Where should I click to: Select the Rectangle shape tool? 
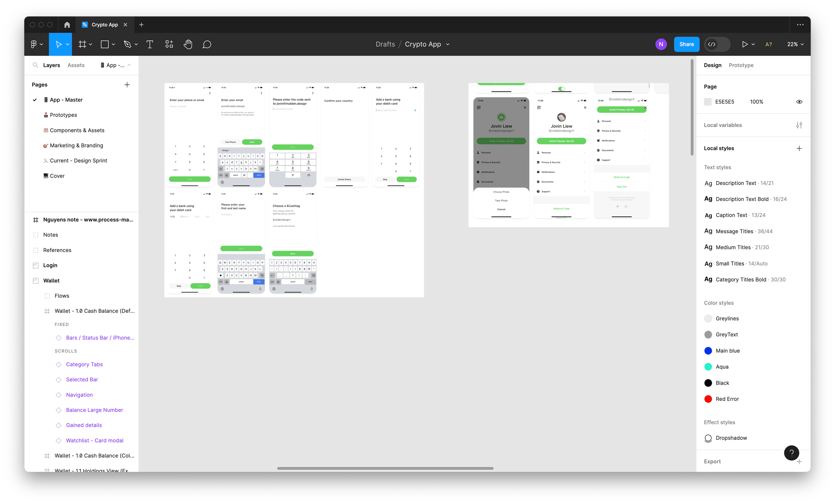[105, 44]
